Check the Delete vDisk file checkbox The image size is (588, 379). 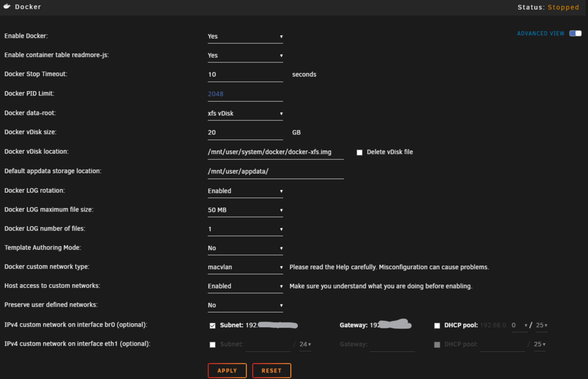pyautogui.click(x=360, y=152)
